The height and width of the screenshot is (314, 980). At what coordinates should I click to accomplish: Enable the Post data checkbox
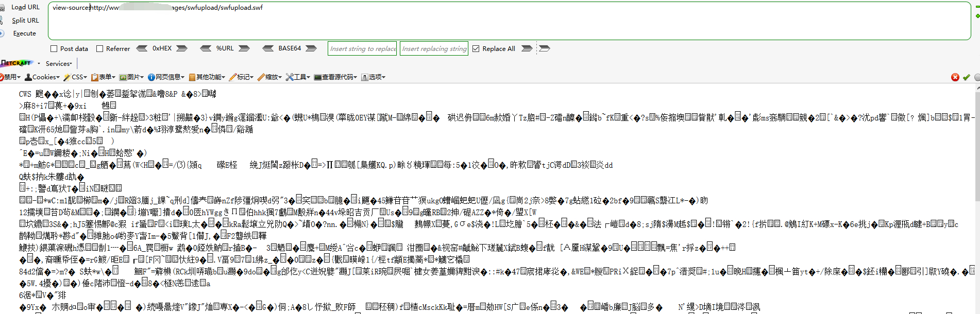tap(54, 49)
